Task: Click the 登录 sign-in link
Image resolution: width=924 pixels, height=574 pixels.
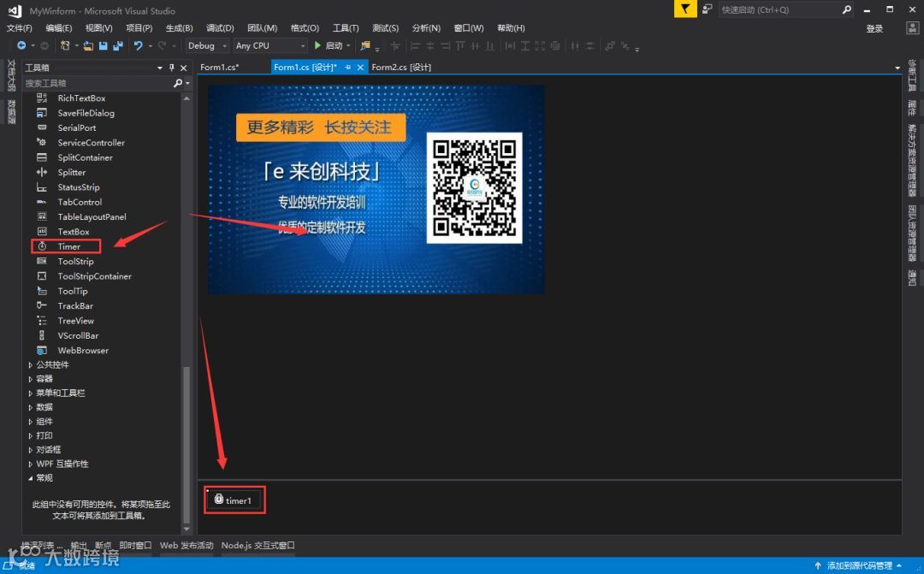Action: (874, 28)
